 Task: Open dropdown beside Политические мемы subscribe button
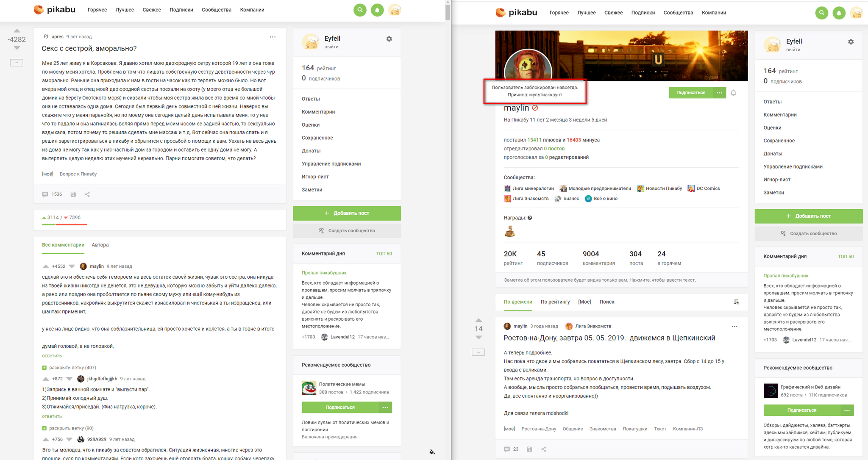(x=385, y=407)
